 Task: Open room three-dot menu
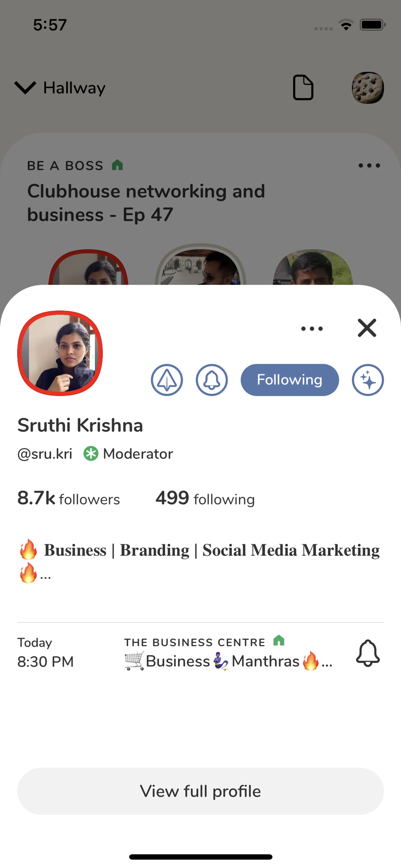[369, 165]
